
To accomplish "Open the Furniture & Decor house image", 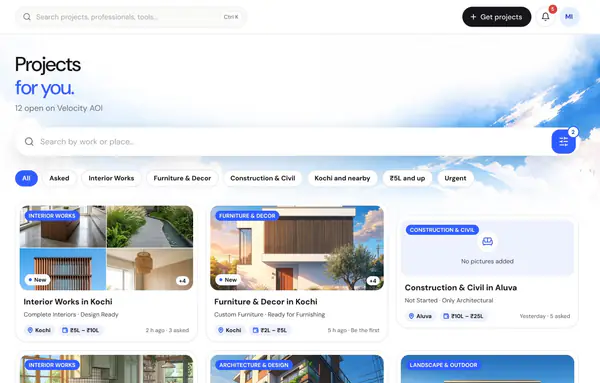I will point(297,248).
